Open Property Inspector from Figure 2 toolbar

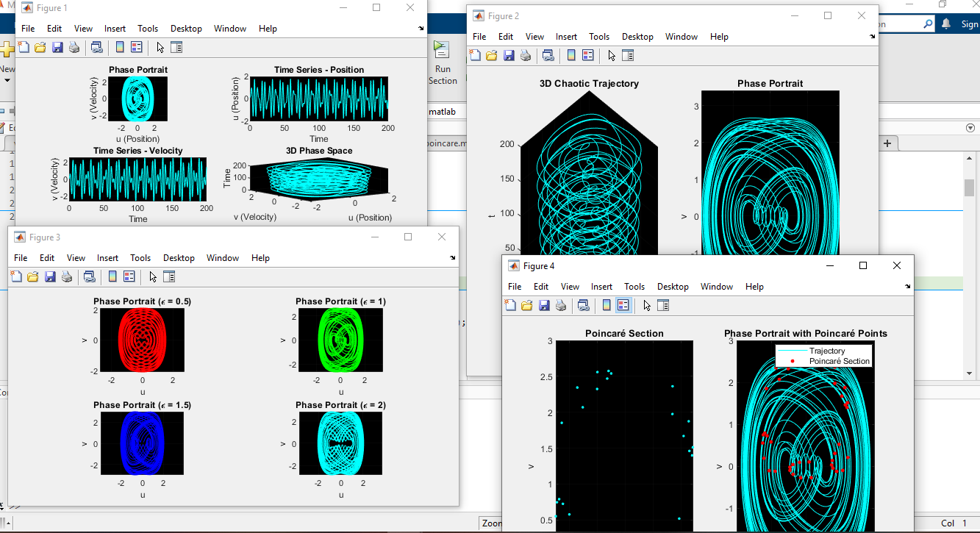click(x=628, y=55)
